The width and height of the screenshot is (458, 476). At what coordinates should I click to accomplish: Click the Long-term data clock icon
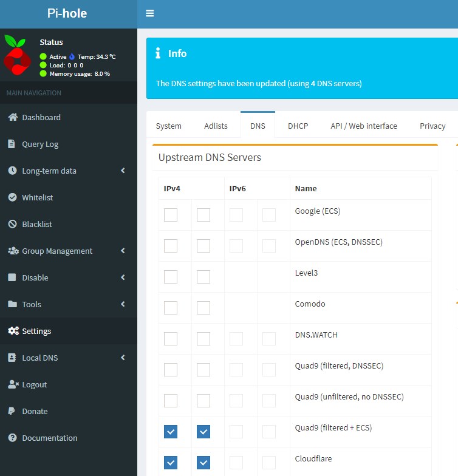tap(12, 171)
